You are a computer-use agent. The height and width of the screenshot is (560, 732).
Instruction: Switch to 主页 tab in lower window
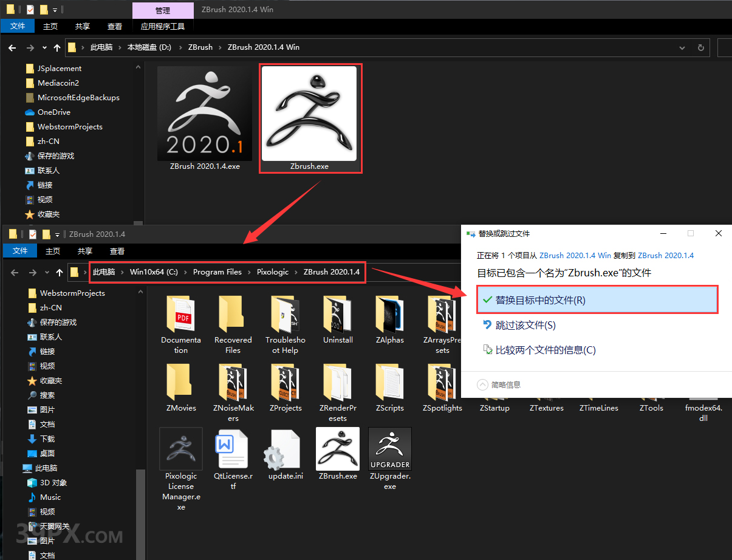pyautogui.click(x=53, y=251)
